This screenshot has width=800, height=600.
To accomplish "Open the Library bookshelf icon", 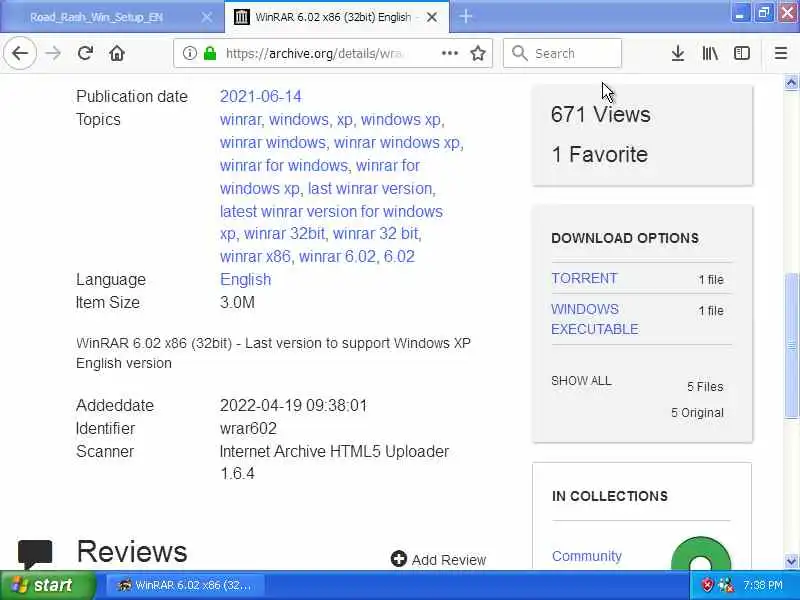I will (x=710, y=53).
